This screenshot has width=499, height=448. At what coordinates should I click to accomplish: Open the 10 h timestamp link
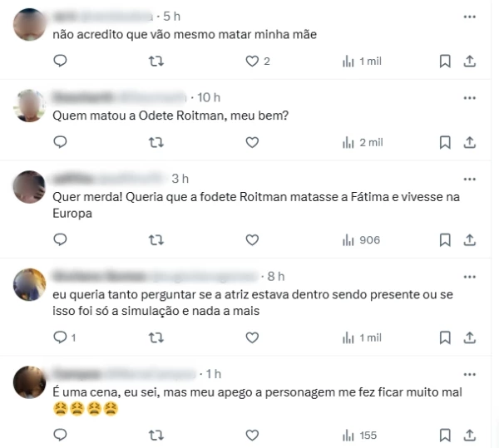209,97
